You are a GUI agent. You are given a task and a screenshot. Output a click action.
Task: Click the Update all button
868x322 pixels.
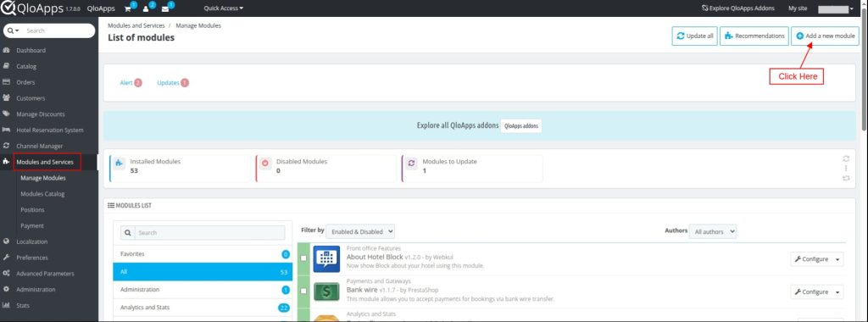tap(695, 36)
